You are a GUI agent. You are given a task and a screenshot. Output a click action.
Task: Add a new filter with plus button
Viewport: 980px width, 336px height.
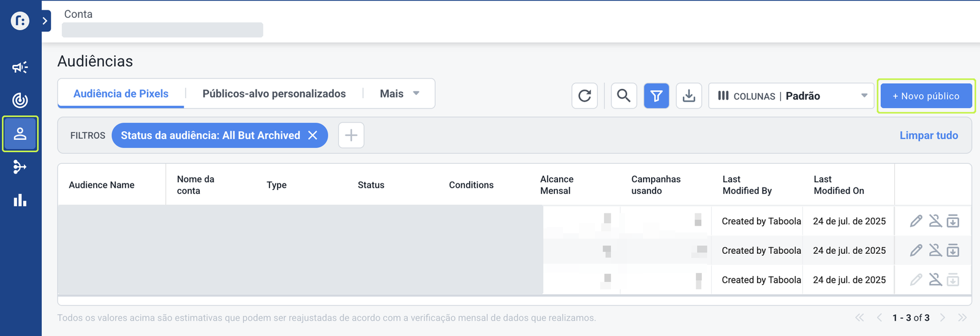coord(351,136)
